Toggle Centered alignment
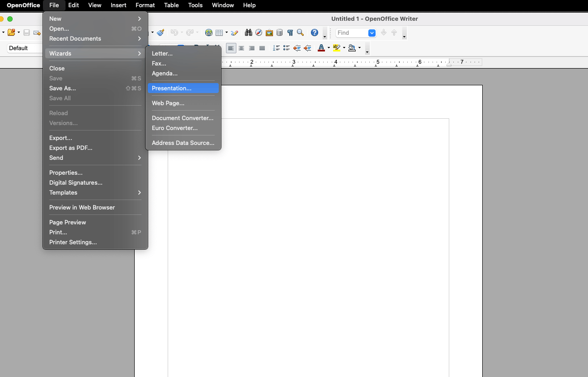 point(241,48)
